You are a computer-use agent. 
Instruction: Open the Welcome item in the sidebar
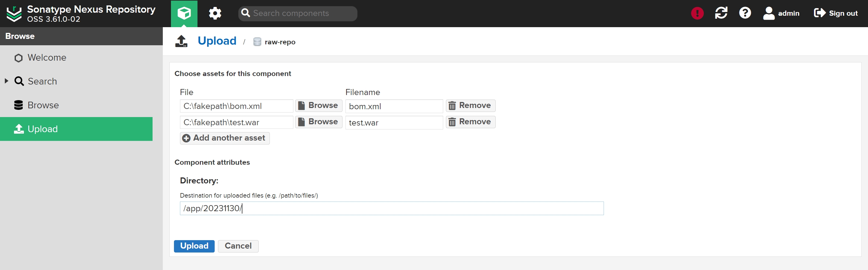pos(47,58)
